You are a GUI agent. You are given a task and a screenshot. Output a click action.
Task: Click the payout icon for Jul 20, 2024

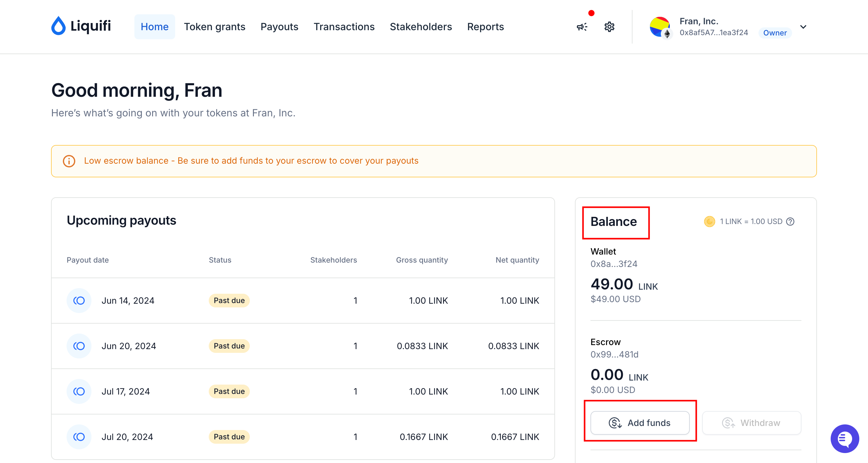click(79, 437)
